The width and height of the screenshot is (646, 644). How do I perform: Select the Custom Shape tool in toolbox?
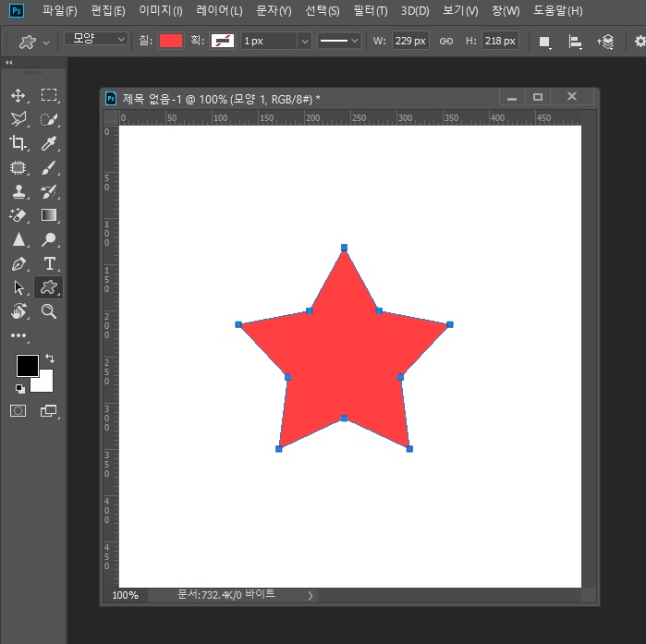point(49,287)
